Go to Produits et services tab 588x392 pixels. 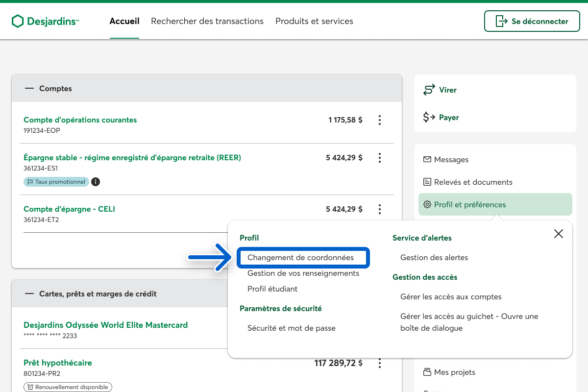pos(314,21)
